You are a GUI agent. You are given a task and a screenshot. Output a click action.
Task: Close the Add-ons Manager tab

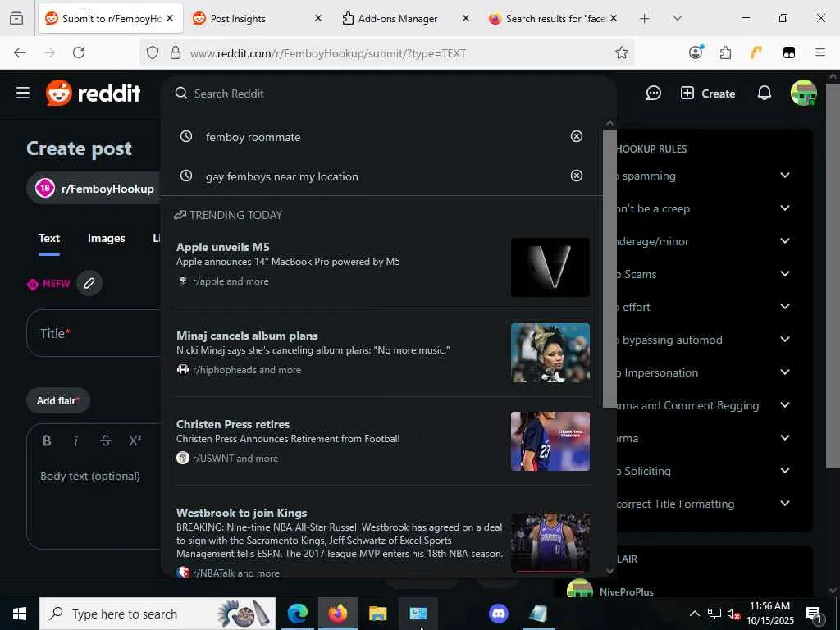(466, 18)
